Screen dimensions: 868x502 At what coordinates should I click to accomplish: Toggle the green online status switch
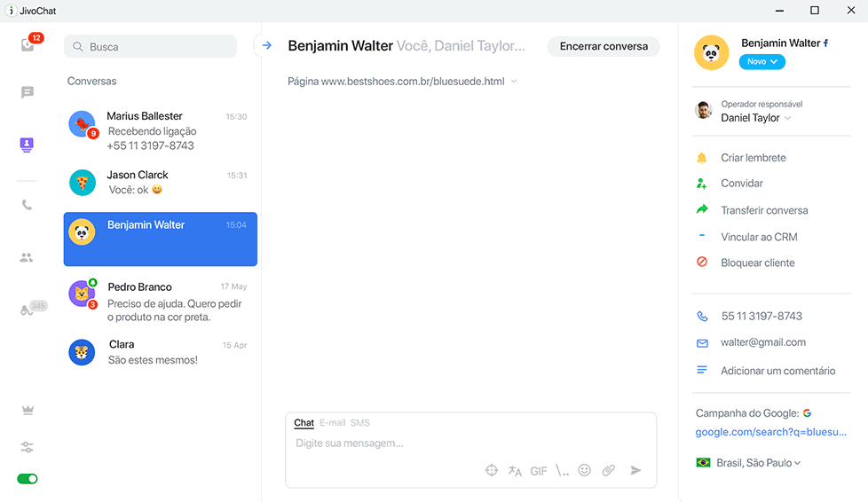28,479
